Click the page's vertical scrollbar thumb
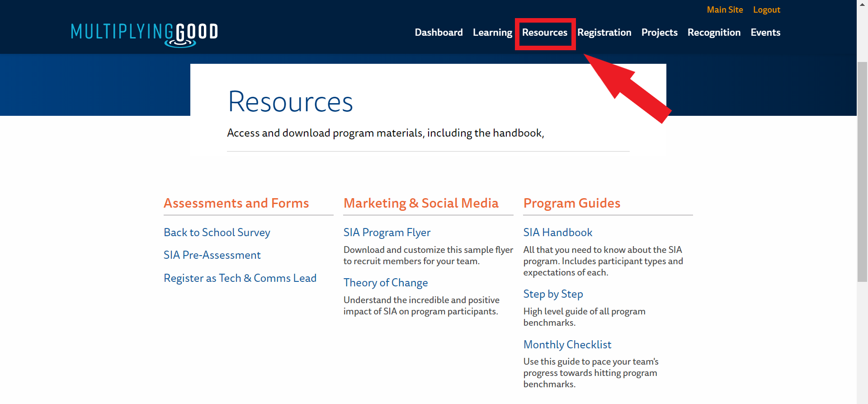The image size is (868, 404). point(862,172)
